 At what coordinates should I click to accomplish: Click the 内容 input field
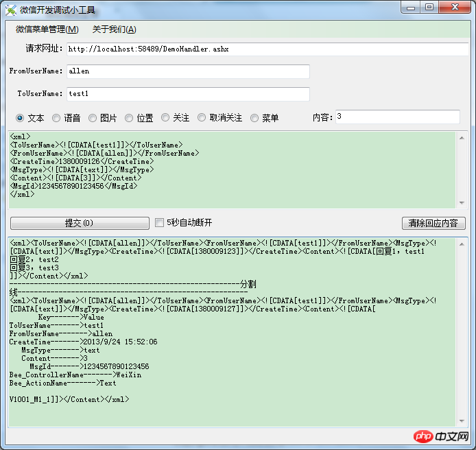coord(398,117)
